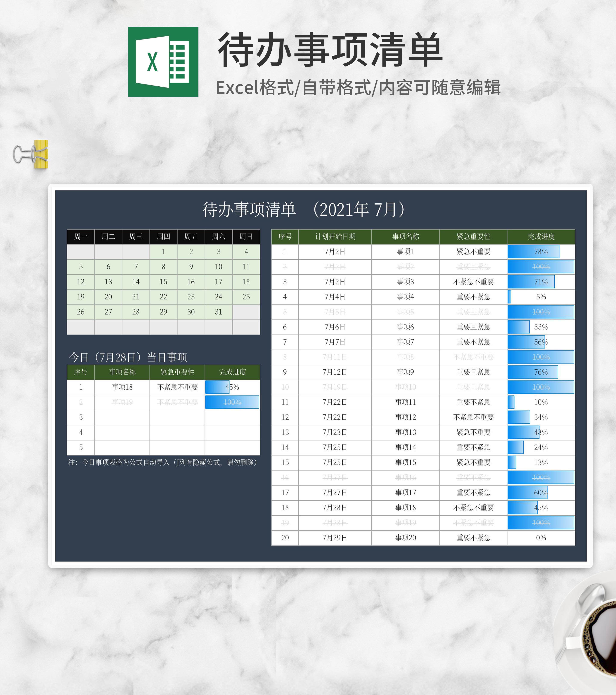Image resolution: width=616 pixels, height=695 pixels.
Task: Click the 周一 calendar header
Action: pyautogui.click(x=81, y=237)
